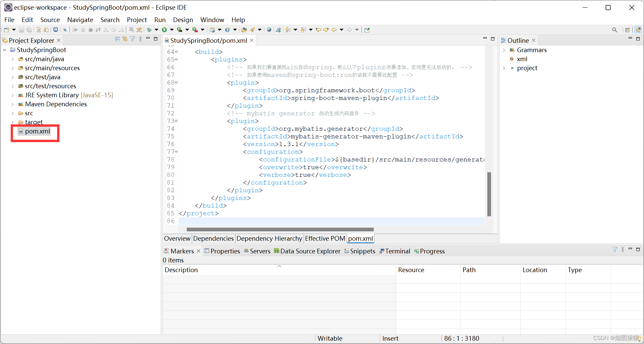
Task: Open the Navigate menu
Action: click(x=80, y=20)
